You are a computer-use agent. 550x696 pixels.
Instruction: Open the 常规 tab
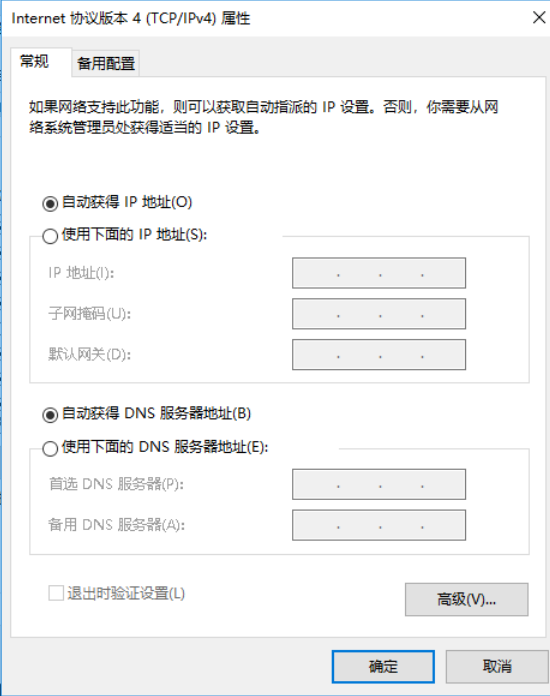pyautogui.click(x=34, y=61)
